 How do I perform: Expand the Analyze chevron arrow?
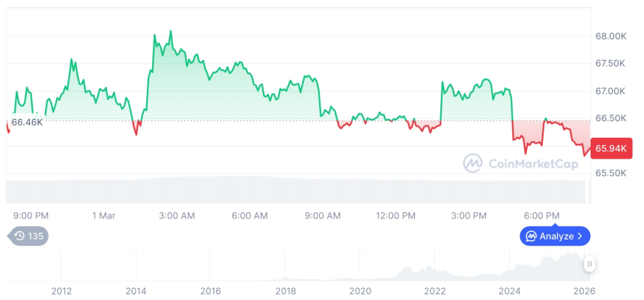click(x=580, y=236)
